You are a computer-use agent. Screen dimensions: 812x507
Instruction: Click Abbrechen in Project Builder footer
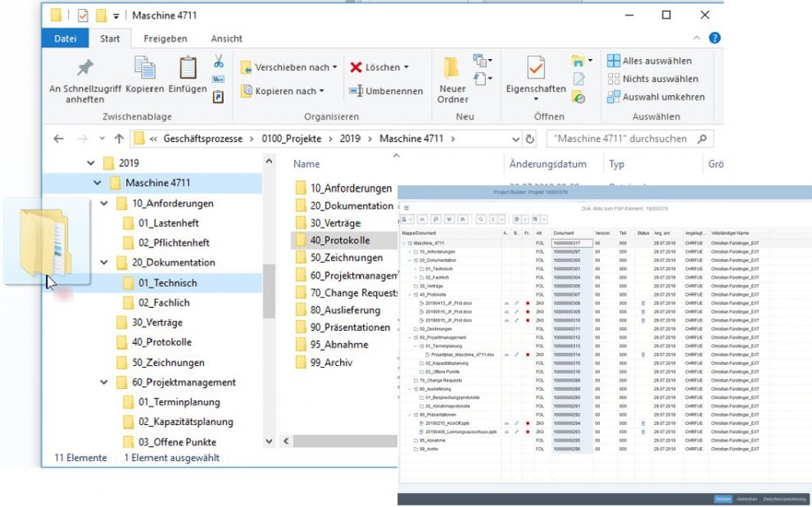click(x=746, y=500)
